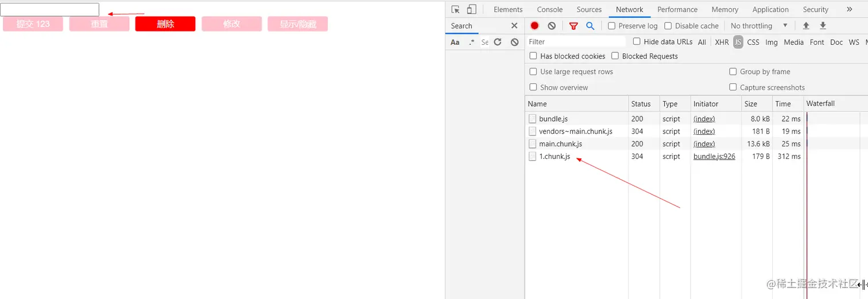Open the (index) initiator link for main.chunk.js

pos(704,144)
